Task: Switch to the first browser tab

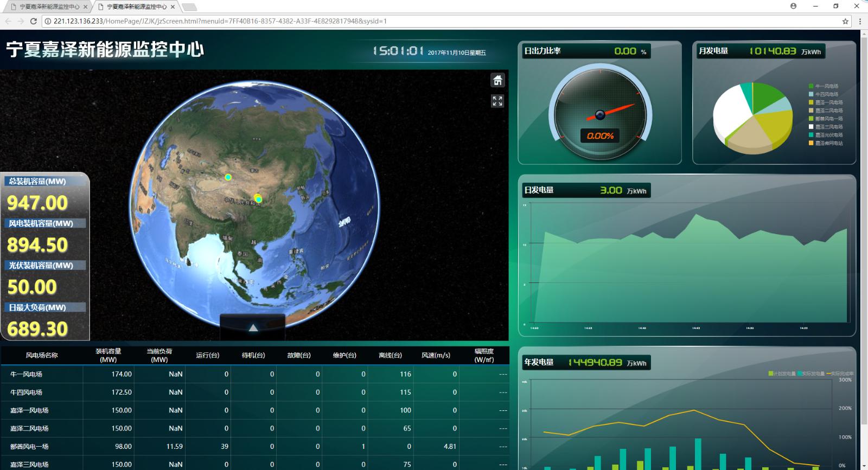Action: pyautogui.click(x=46, y=7)
